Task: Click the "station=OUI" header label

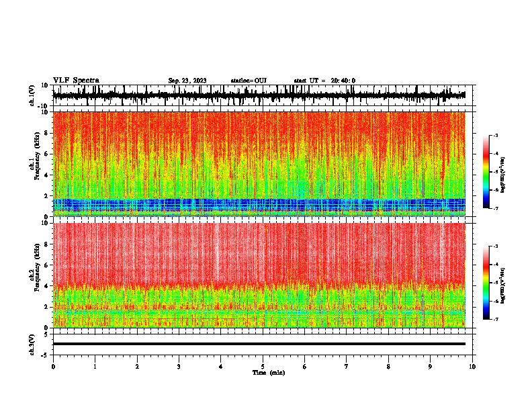Action: [x=249, y=81]
